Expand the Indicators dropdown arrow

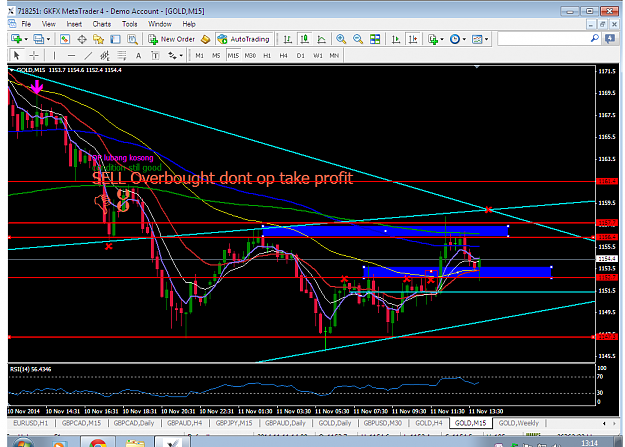click(x=442, y=39)
